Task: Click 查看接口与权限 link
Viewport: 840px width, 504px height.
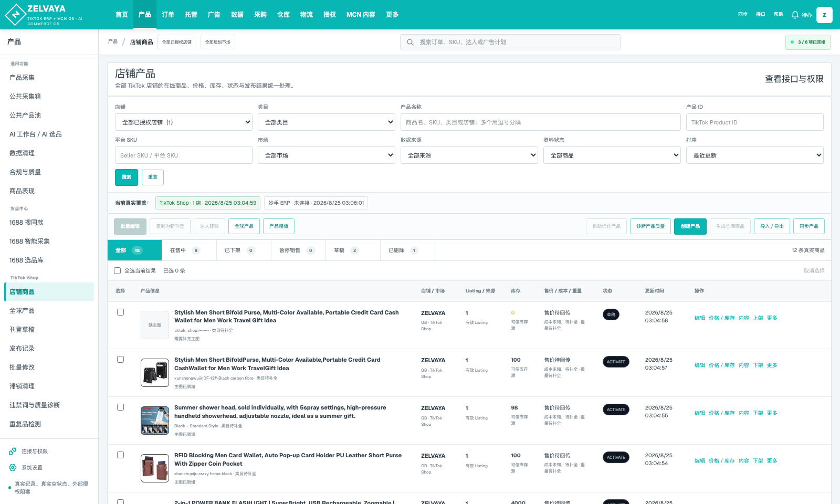Action: [794, 79]
